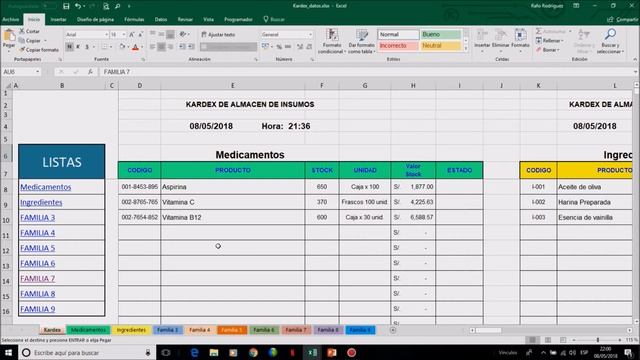Image resolution: width=640 pixels, height=360 pixels.
Task: Switch to the Insertar ribbon tab
Action: (x=58, y=19)
